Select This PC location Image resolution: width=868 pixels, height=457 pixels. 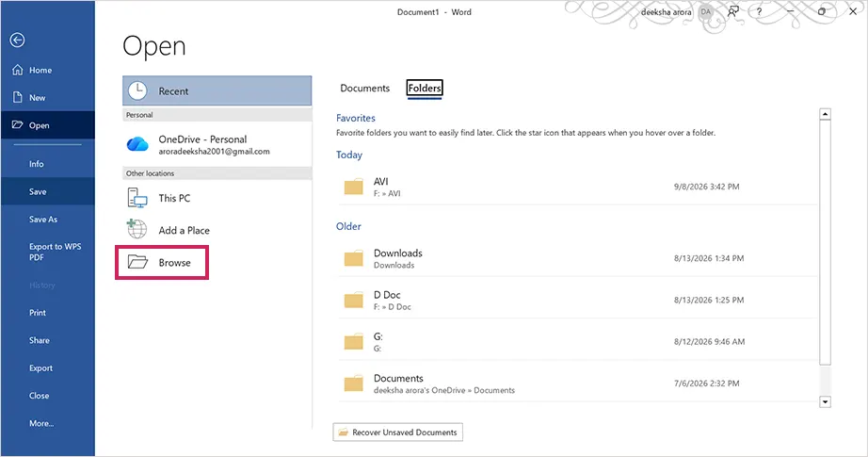coord(217,198)
